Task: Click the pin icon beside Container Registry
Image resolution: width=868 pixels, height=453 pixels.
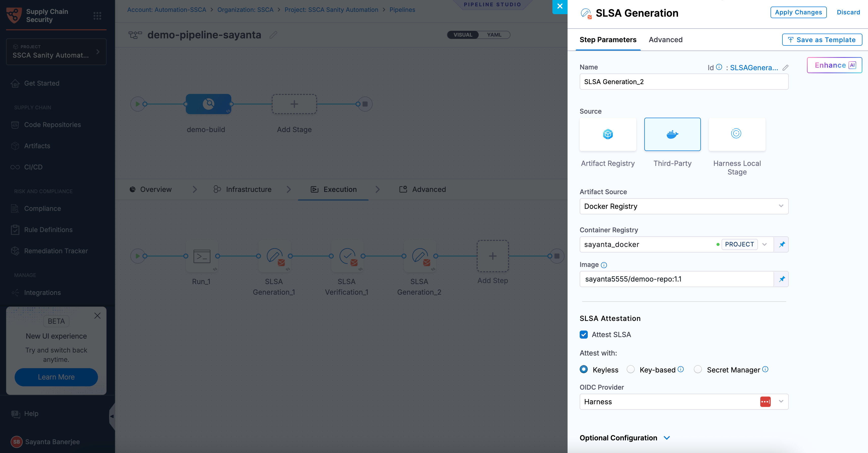Action: coord(782,244)
